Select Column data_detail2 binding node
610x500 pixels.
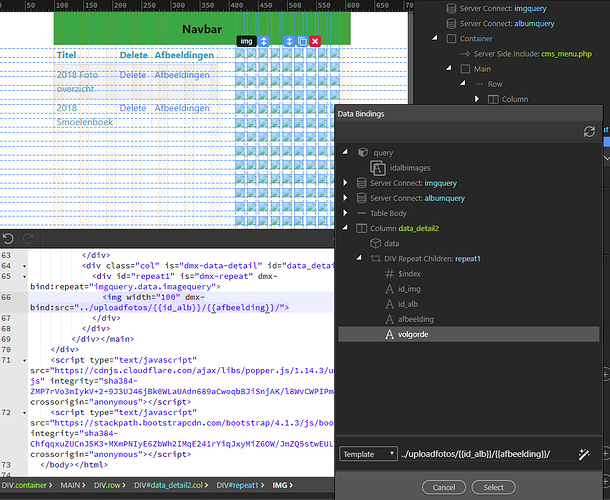[x=404, y=228]
